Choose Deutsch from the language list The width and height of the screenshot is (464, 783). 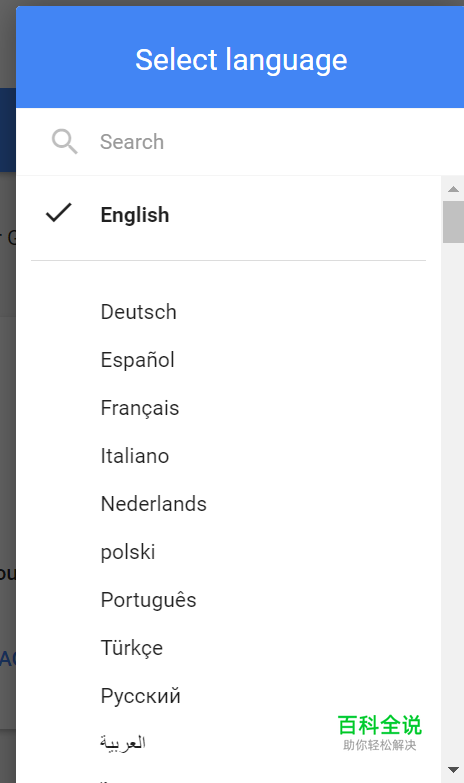click(x=229, y=312)
